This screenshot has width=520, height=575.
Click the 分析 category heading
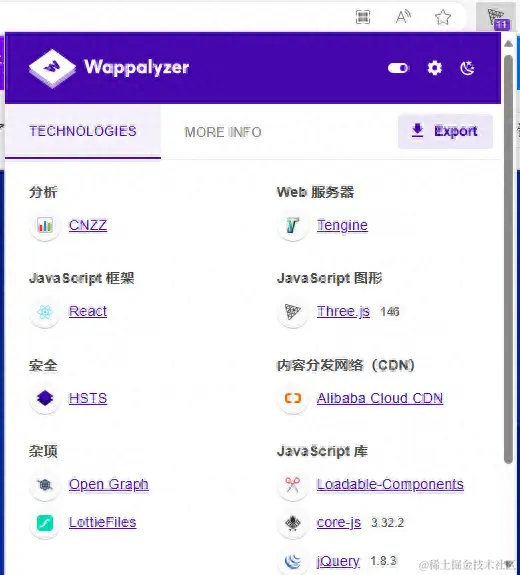(x=43, y=192)
